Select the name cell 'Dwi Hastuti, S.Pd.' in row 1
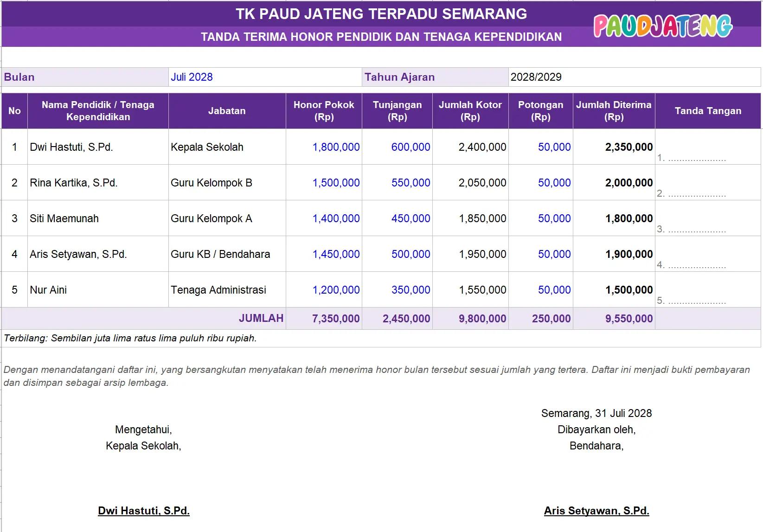 [x=98, y=147]
